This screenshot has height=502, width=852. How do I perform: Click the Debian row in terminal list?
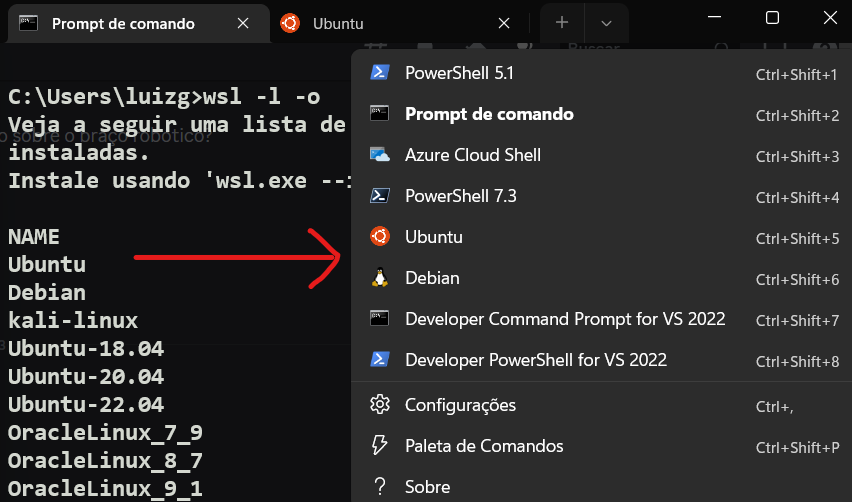(x=47, y=292)
